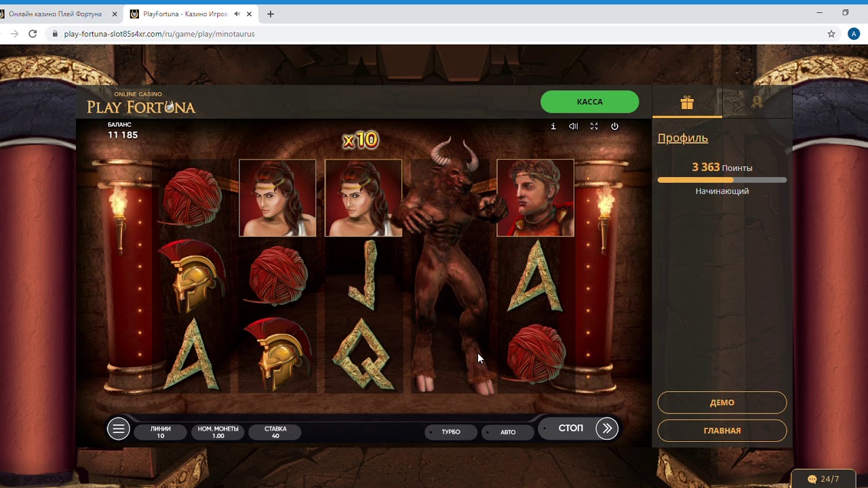Open the hamburger game menu
Screen dimensions: 868x488
pyautogui.click(x=119, y=428)
